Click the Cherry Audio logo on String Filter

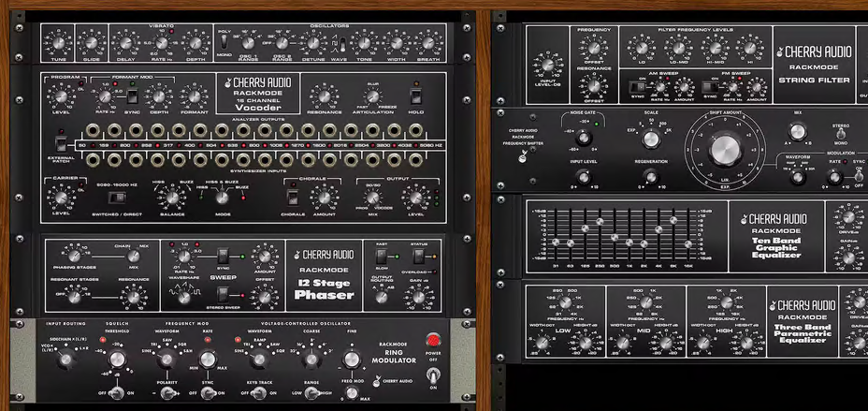814,51
